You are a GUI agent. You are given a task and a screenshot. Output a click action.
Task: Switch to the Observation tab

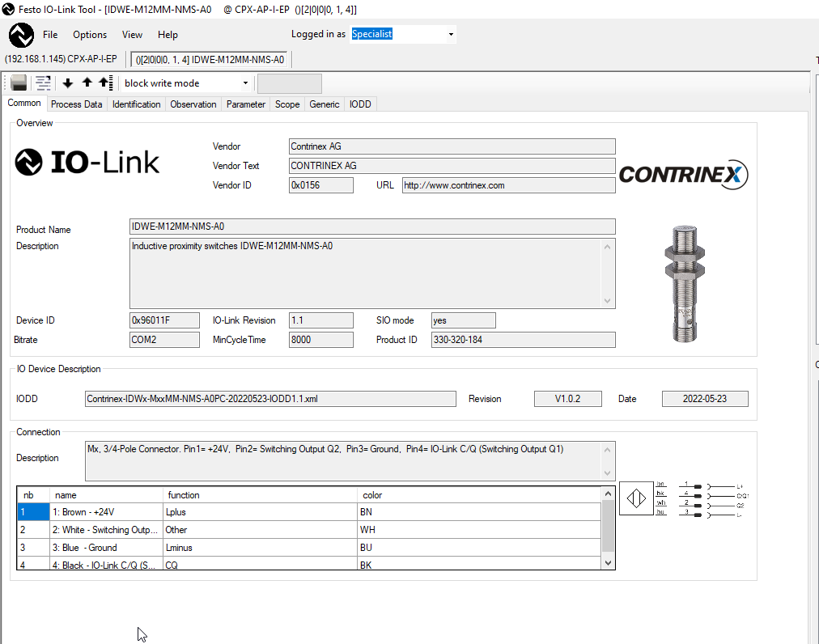click(x=193, y=104)
